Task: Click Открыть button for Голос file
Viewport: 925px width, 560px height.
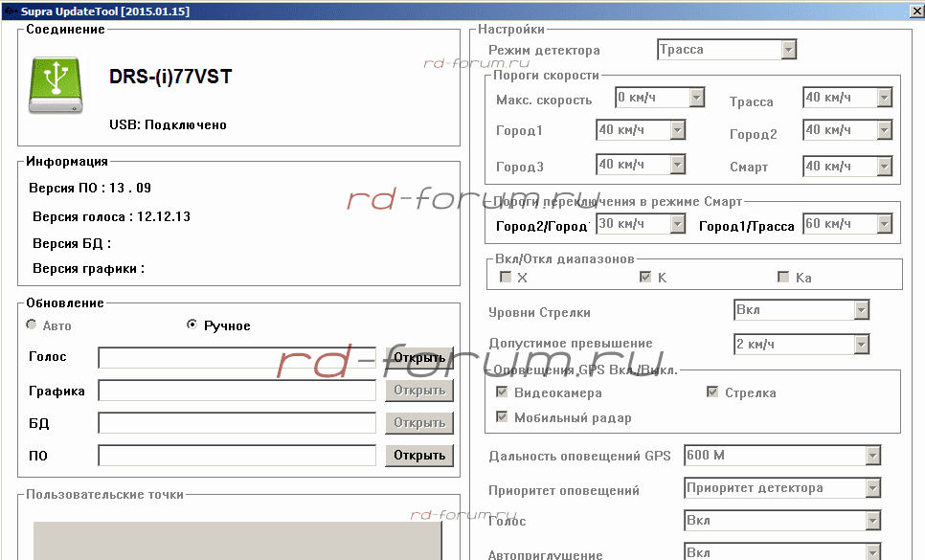Action: coord(419,357)
